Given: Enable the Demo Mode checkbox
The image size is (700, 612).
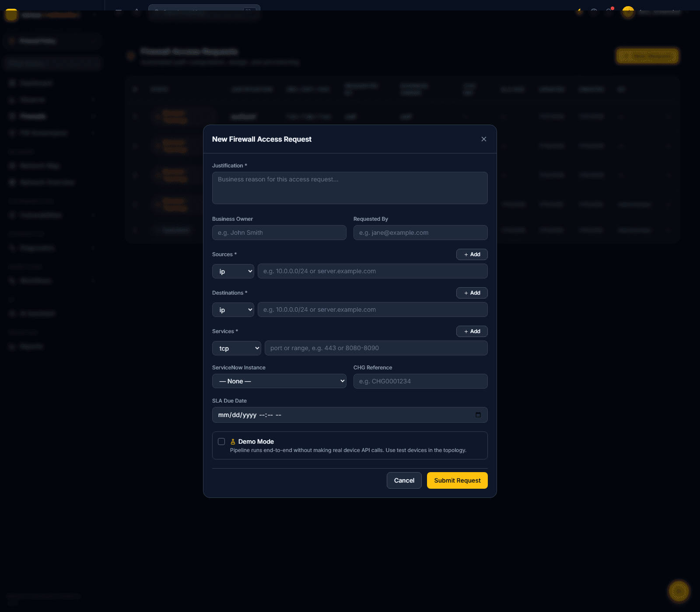Looking at the screenshot, I should coord(221,442).
